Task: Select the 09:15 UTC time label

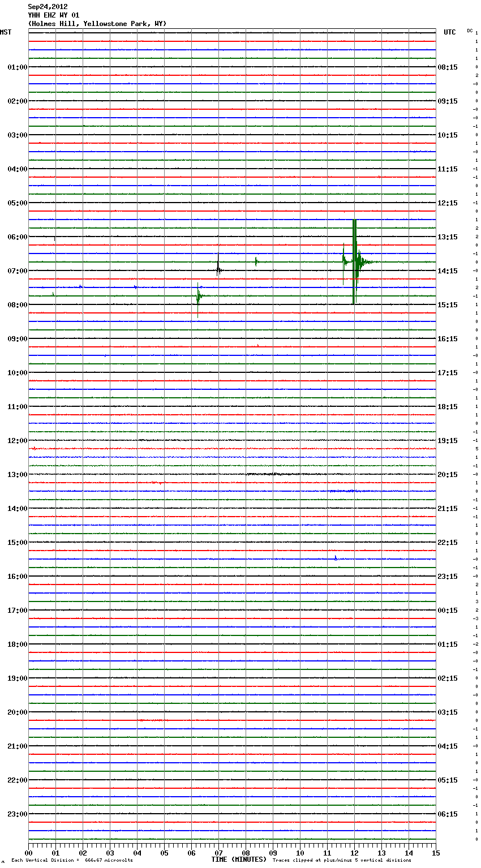Action: tap(448, 101)
